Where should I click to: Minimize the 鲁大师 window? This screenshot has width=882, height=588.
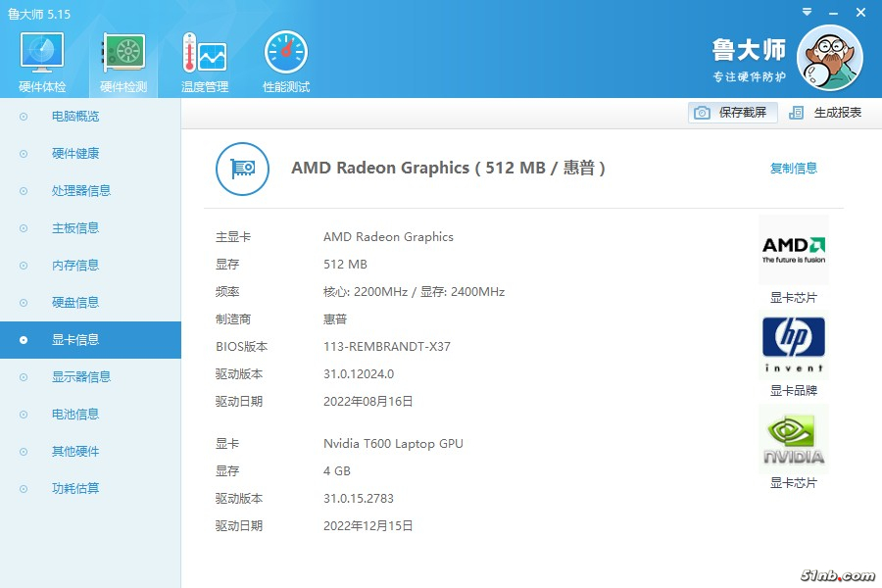(834, 13)
